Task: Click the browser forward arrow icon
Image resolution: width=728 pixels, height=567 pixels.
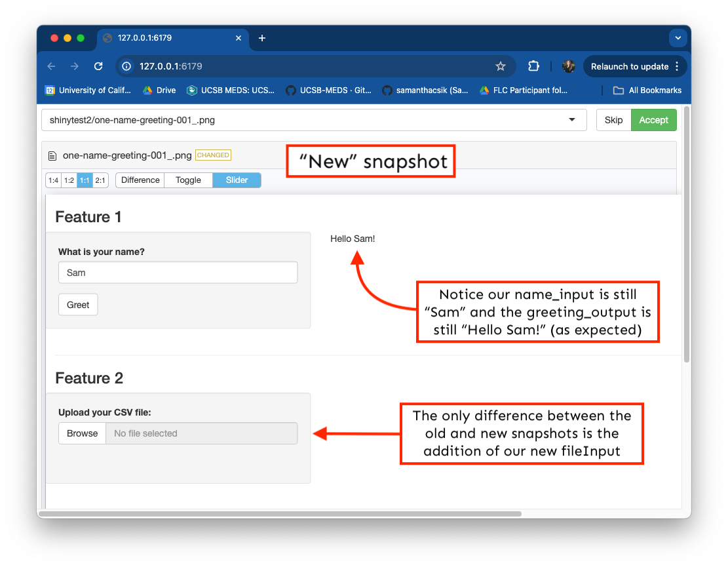Action: click(75, 66)
